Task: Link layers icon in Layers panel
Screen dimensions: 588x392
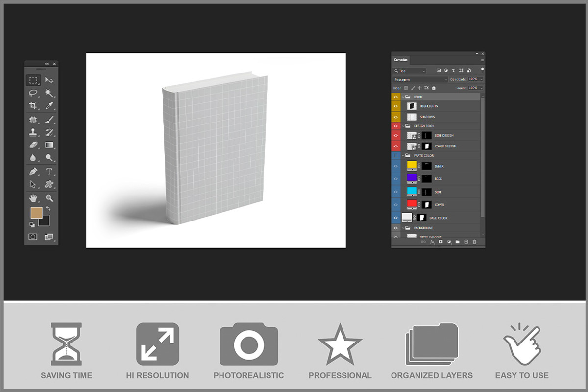Action: [x=423, y=242]
